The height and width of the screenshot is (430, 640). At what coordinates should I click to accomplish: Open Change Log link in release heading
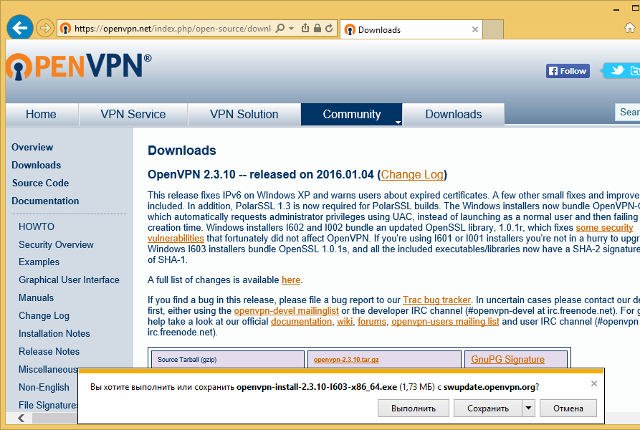point(412,175)
